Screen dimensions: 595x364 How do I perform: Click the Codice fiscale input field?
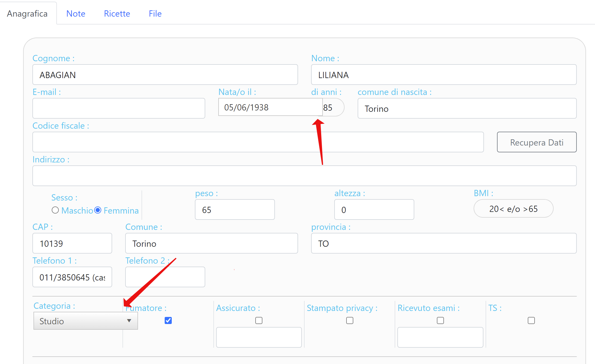point(258,142)
